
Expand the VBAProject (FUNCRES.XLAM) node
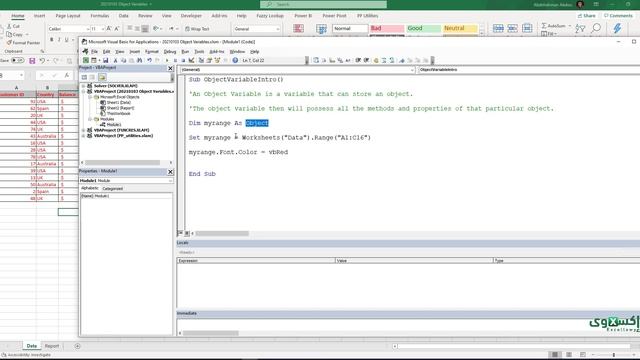tap(84, 130)
